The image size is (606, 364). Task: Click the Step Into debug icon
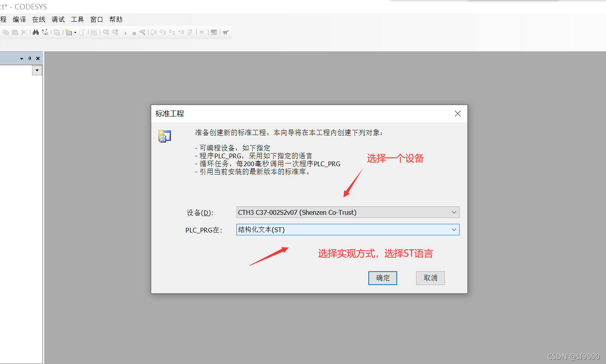(x=163, y=32)
